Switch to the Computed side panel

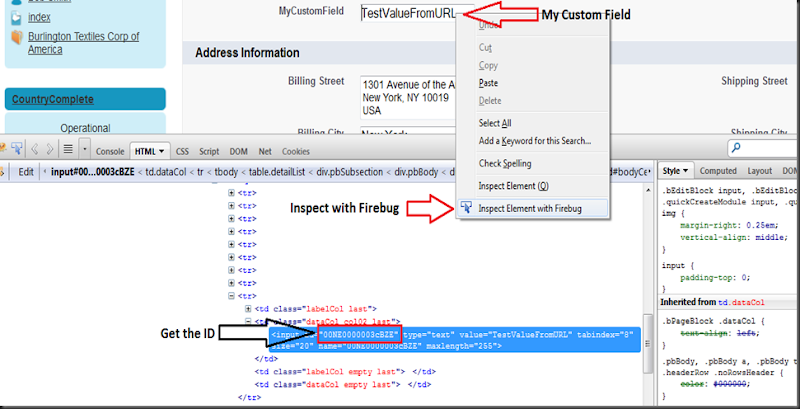click(718, 171)
